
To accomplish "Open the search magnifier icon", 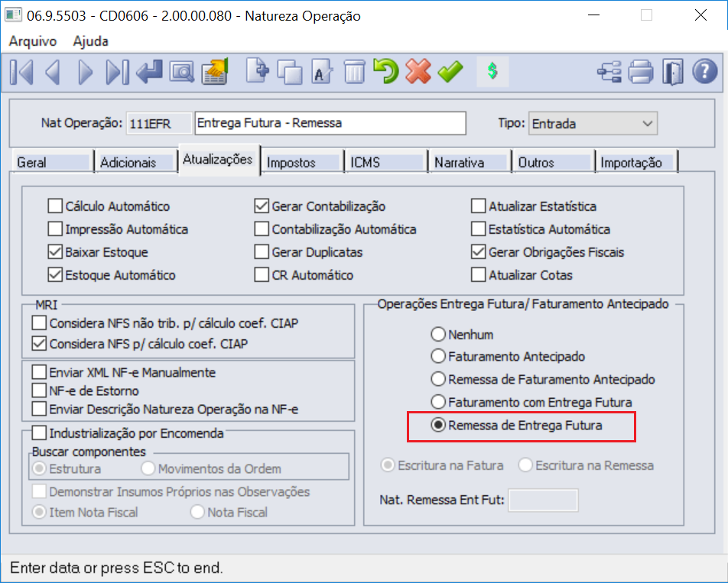I will point(181,73).
